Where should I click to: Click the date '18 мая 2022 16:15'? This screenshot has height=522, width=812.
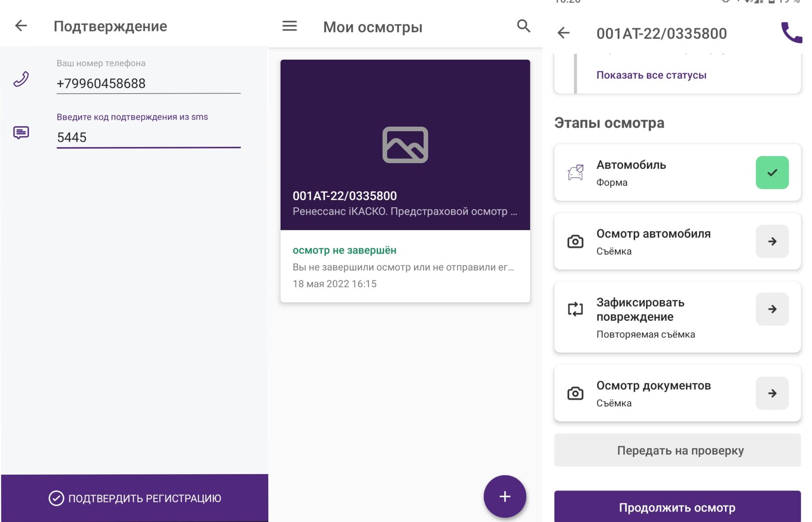[334, 284]
